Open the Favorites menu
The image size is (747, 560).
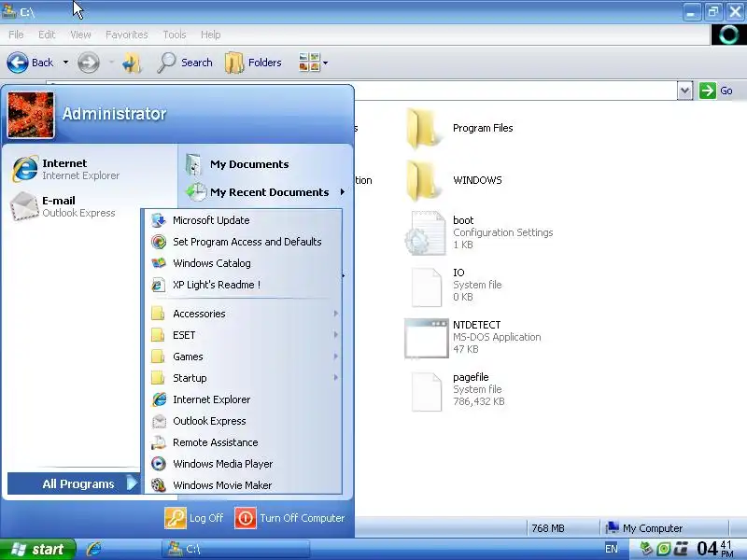coord(127,35)
